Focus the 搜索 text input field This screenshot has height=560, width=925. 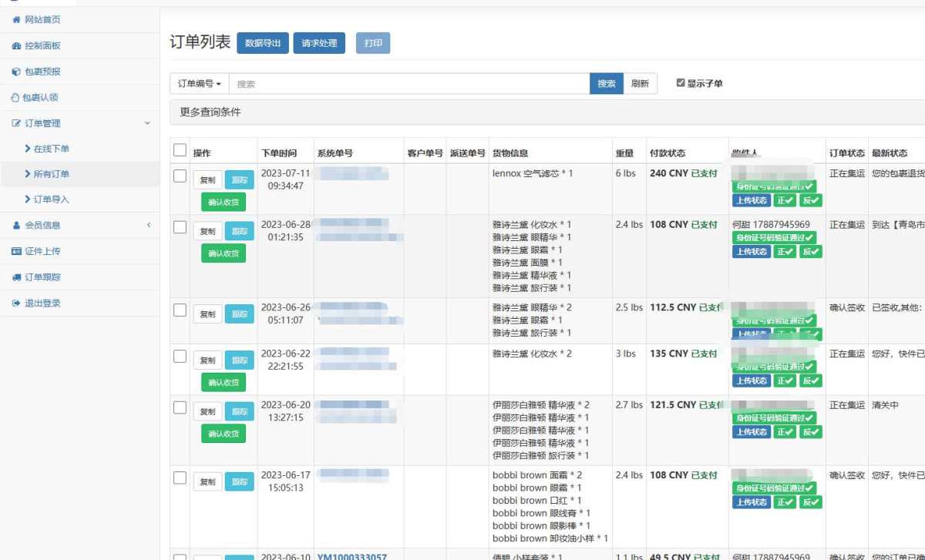point(409,83)
